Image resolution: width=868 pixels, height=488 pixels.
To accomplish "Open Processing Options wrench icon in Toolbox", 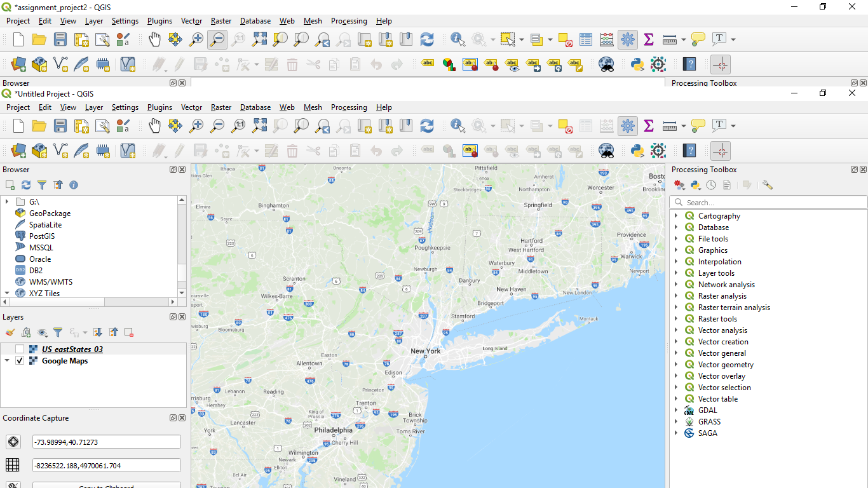I will (x=768, y=185).
